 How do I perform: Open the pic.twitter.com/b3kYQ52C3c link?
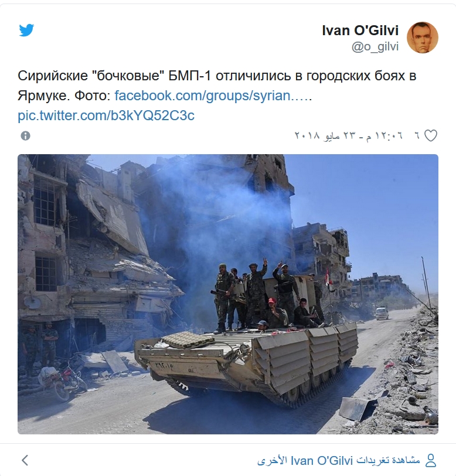(x=106, y=115)
